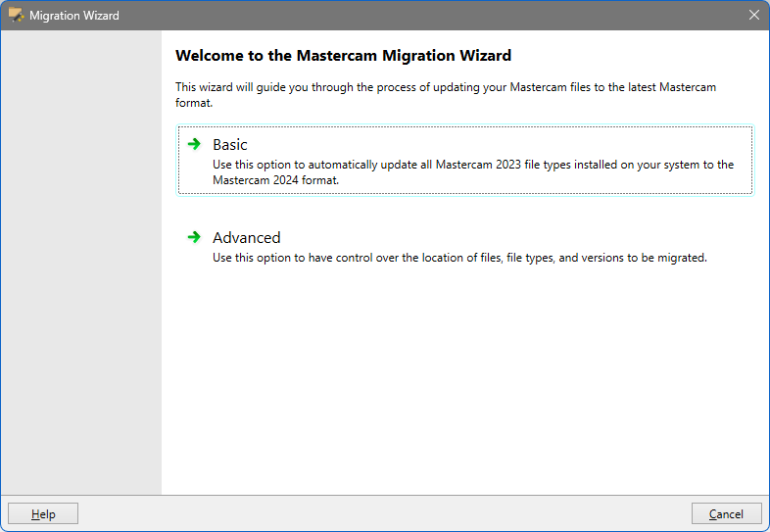The height and width of the screenshot is (532, 770).
Task: Click the green arrow beside Basic
Action: [x=195, y=144]
